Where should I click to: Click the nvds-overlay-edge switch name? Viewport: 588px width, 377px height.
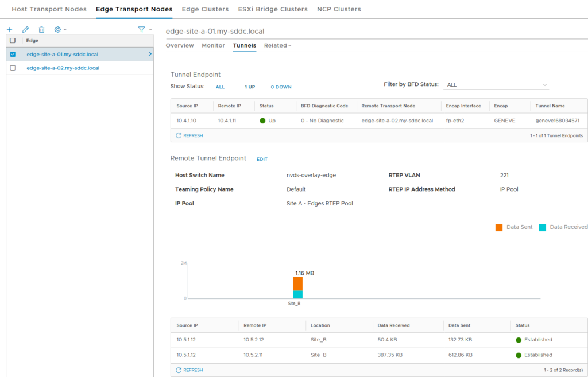pyautogui.click(x=311, y=176)
